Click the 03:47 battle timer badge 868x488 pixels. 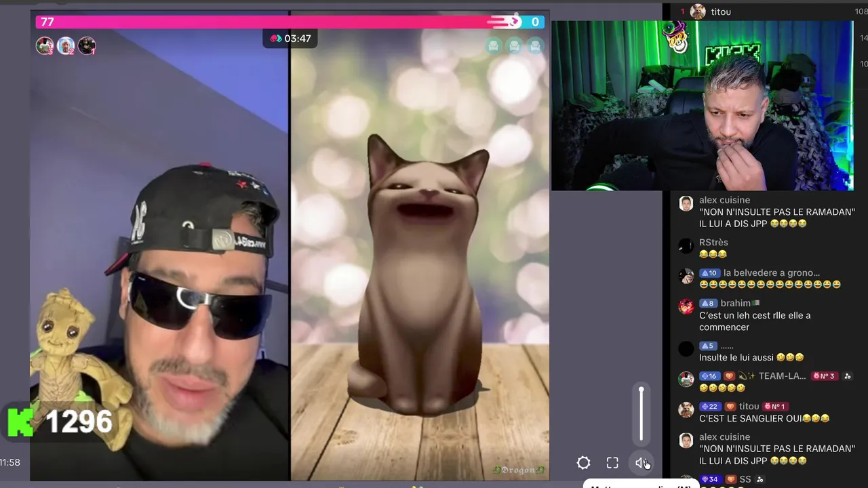[290, 39]
